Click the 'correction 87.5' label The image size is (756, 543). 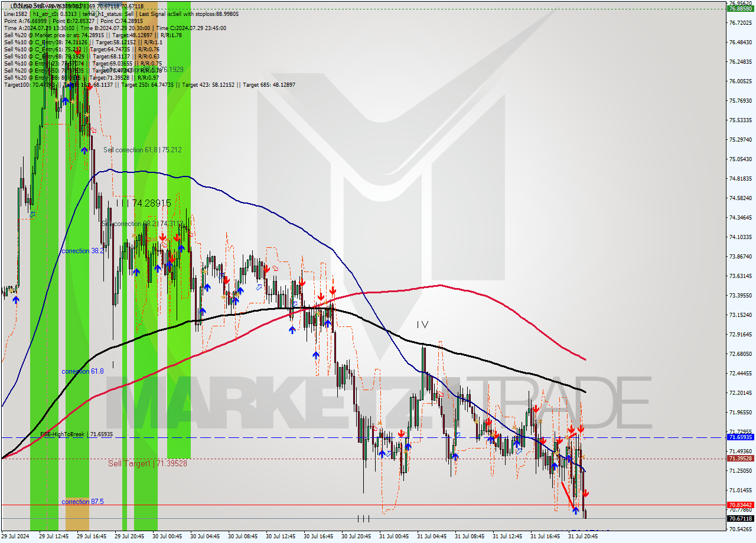tap(83, 502)
